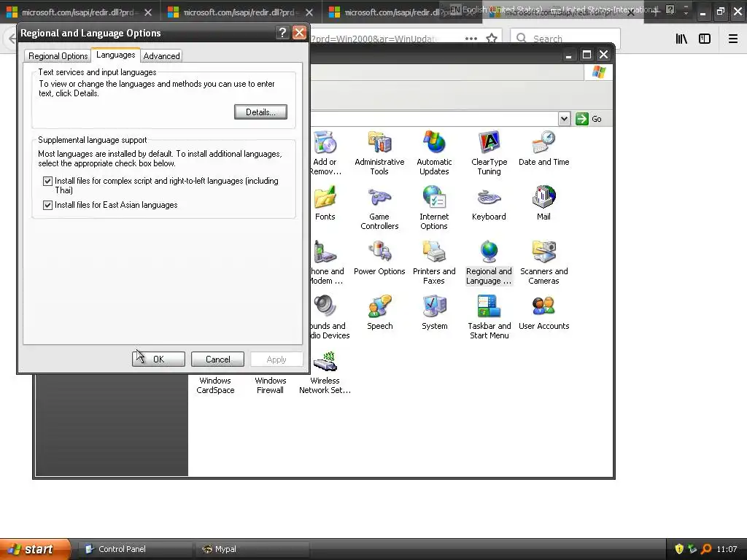Open Keyboard settings icon
The image size is (747, 560).
coord(489,197)
